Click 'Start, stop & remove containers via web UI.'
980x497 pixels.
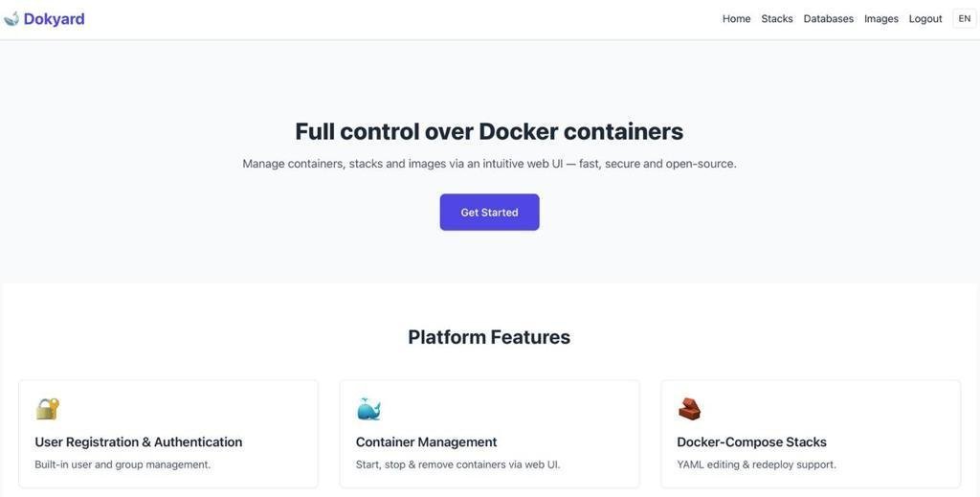coord(458,464)
